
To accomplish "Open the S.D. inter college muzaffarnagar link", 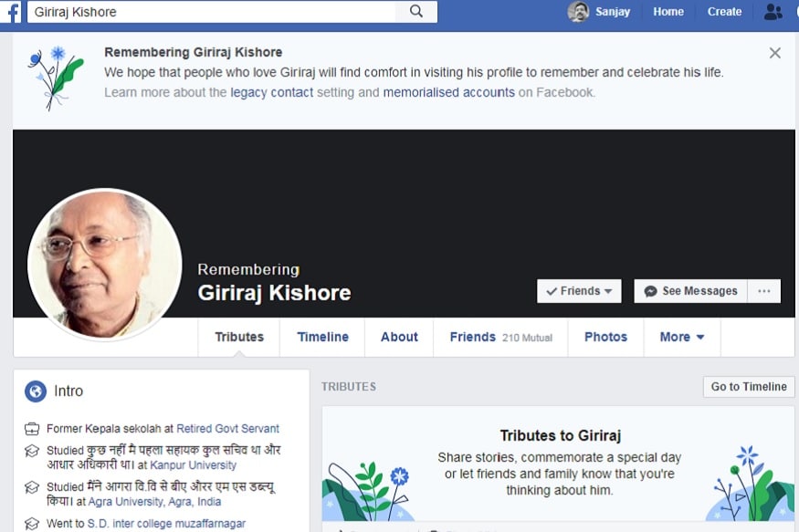I will coord(166,524).
